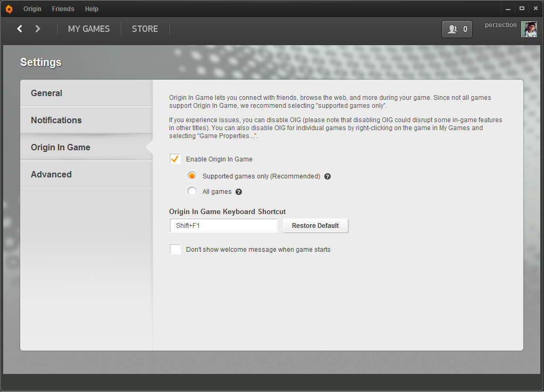Open Advanced settings section
The width and height of the screenshot is (544, 392).
[x=86, y=174]
